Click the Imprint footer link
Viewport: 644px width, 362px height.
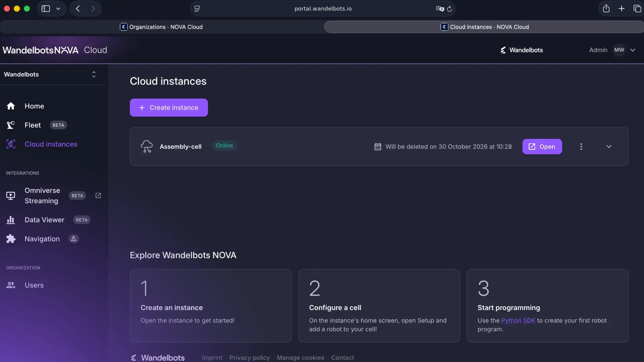coord(212,358)
